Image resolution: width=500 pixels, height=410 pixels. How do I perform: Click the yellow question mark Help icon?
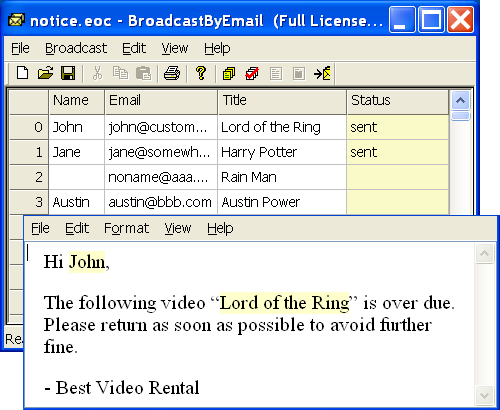pyautogui.click(x=201, y=73)
